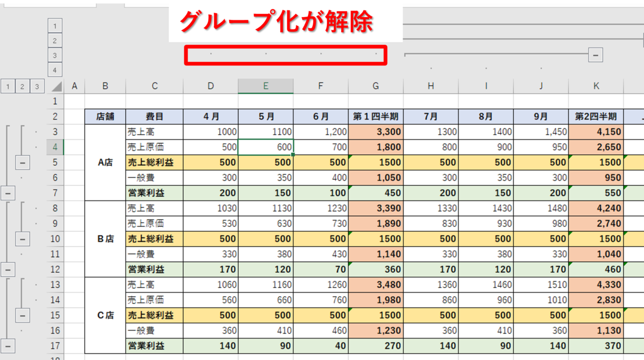This screenshot has height=360, width=644.
Task: Click the 5月 header cell
Action: [265, 116]
